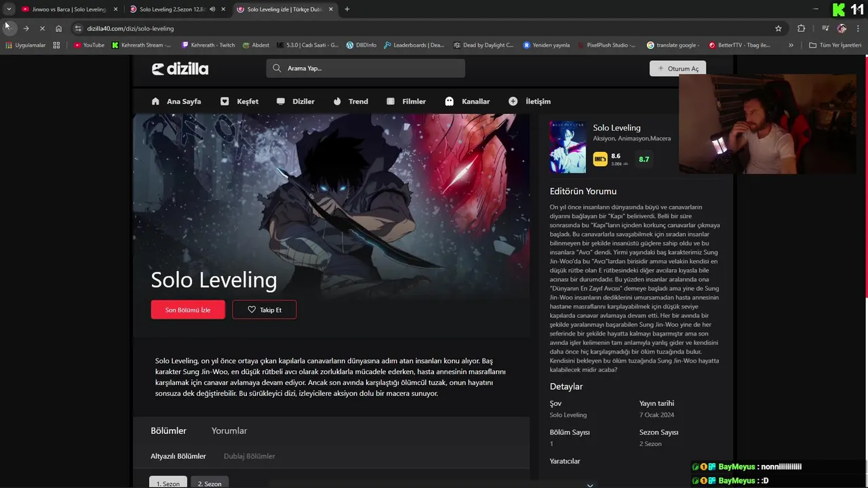The height and width of the screenshot is (488, 868).
Task: Click the Kanallar menu label
Action: pos(475,101)
